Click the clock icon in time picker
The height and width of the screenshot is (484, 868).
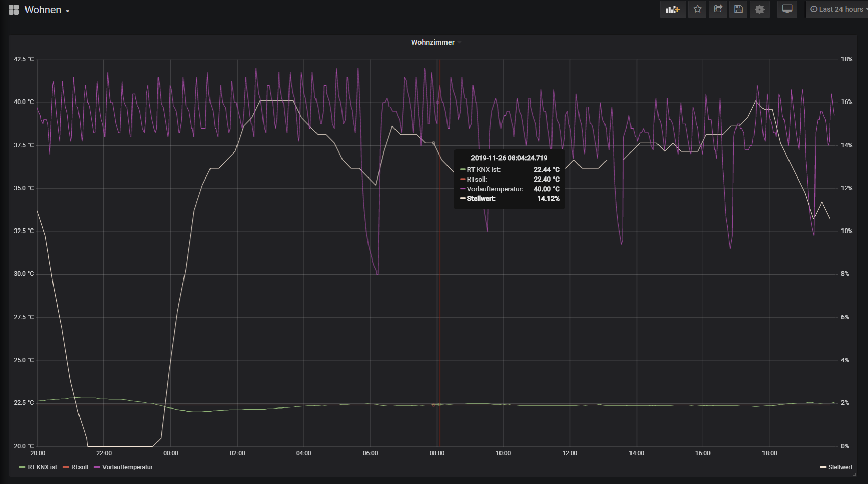tap(814, 9)
